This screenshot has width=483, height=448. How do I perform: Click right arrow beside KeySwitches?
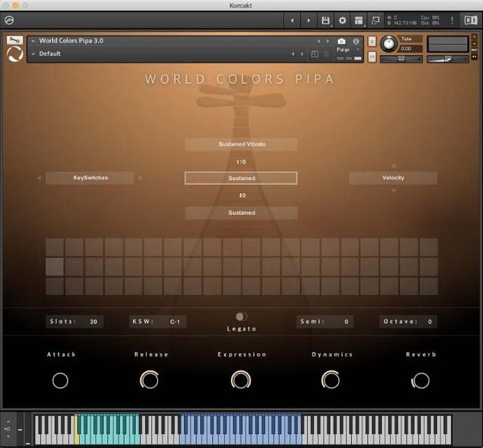pos(140,178)
